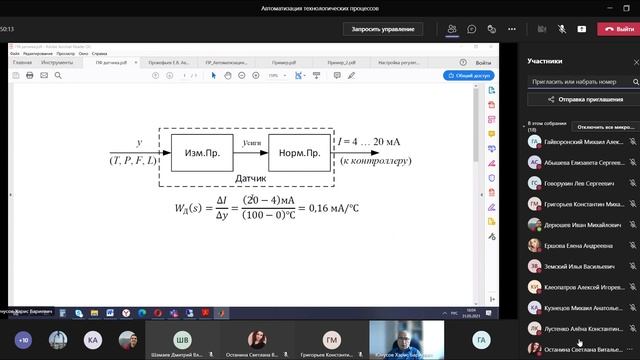The image size is (640, 360).
Task: Leave the meeting with the Выйти button
Action: (x=619, y=29)
